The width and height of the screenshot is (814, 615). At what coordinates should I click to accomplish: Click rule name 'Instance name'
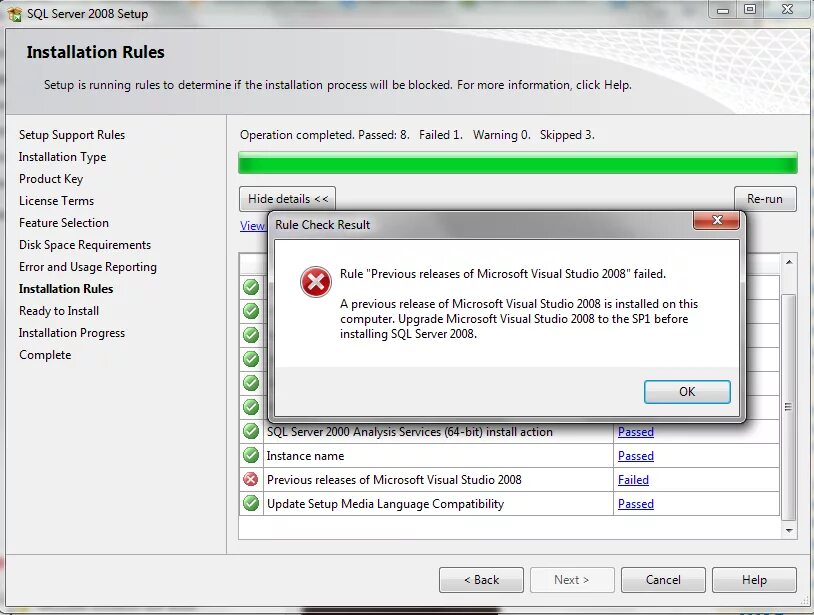[x=305, y=456]
